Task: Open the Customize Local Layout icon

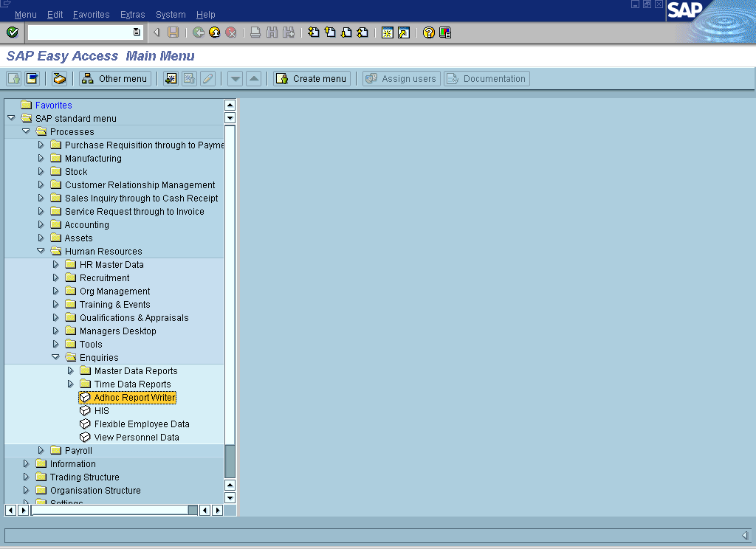Action: click(445, 32)
